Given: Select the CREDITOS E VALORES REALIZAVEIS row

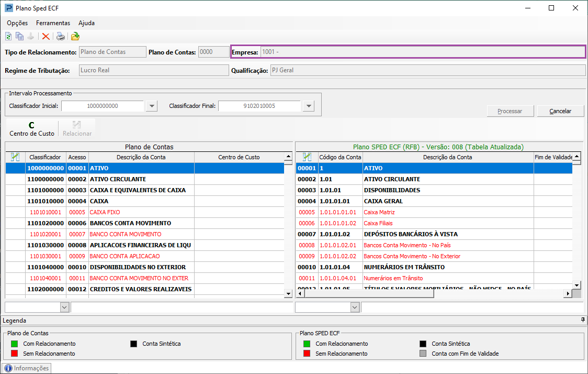Looking at the screenshot, I should (145, 289).
